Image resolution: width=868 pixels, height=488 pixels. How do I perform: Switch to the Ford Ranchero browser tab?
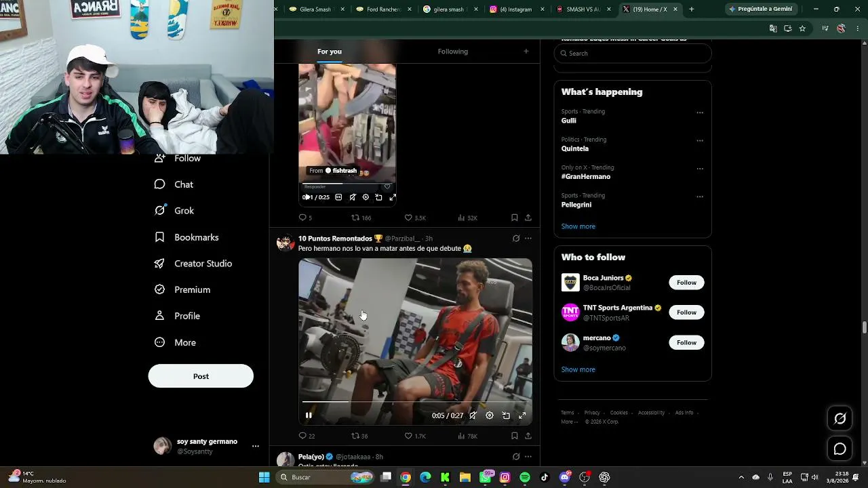[x=382, y=9]
